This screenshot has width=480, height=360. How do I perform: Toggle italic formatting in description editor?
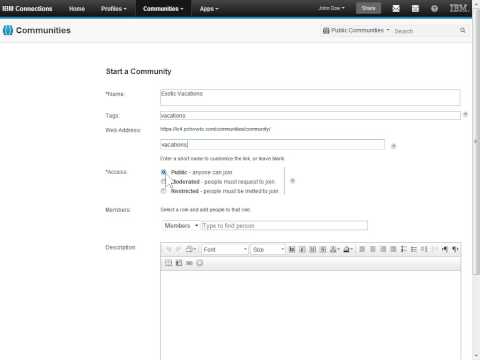[302, 249]
